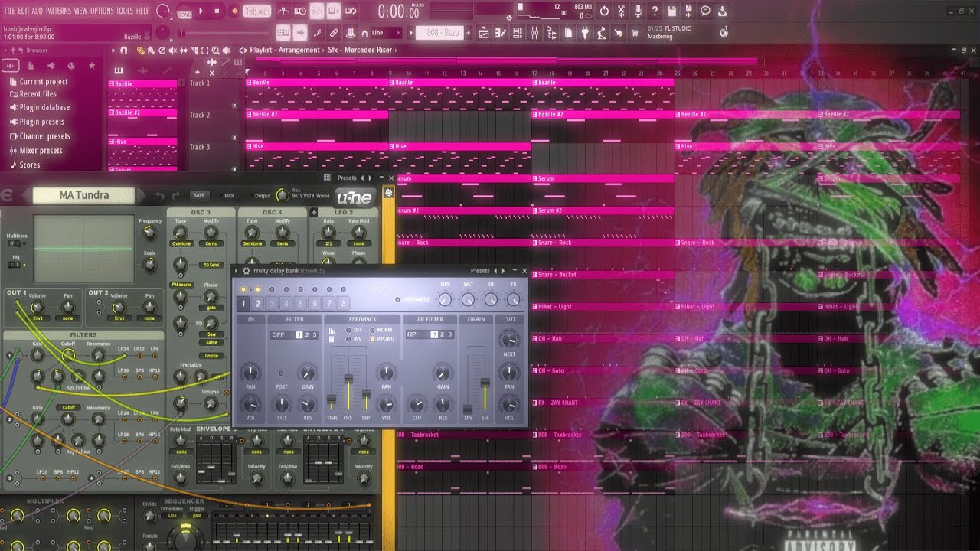Toggle the filter POST LED
This screenshot has width=980, height=551.
(281, 373)
